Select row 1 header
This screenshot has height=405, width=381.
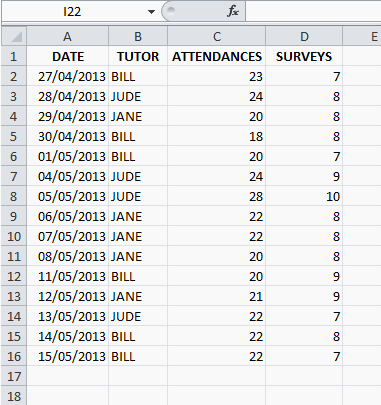(14, 56)
